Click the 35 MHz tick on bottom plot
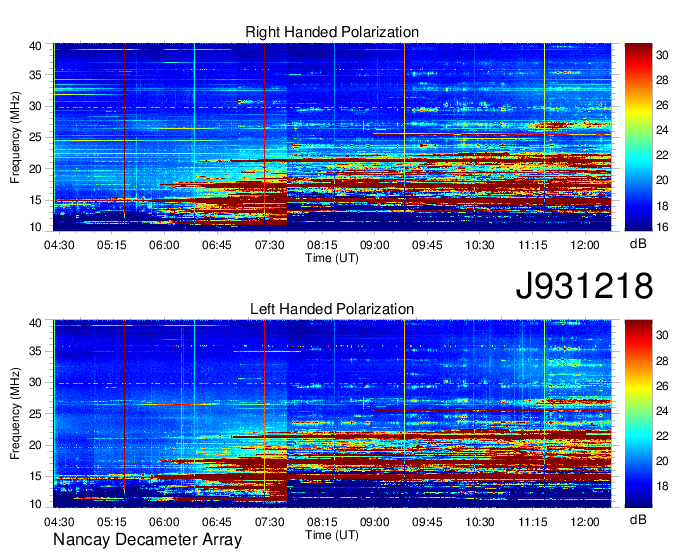This screenshot has height=552, width=680. tap(35, 351)
